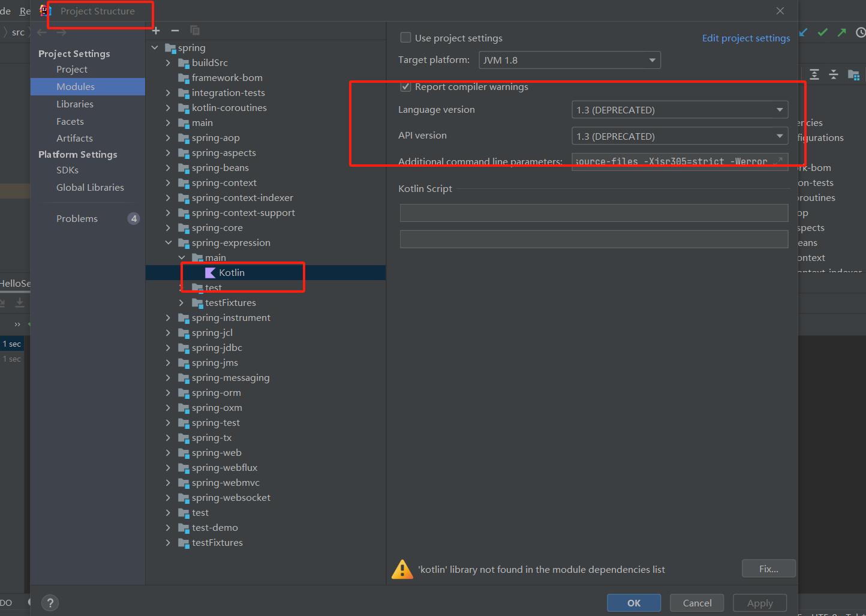
Task: Click the expand parameters field icon
Action: pyautogui.click(x=778, y=161)
